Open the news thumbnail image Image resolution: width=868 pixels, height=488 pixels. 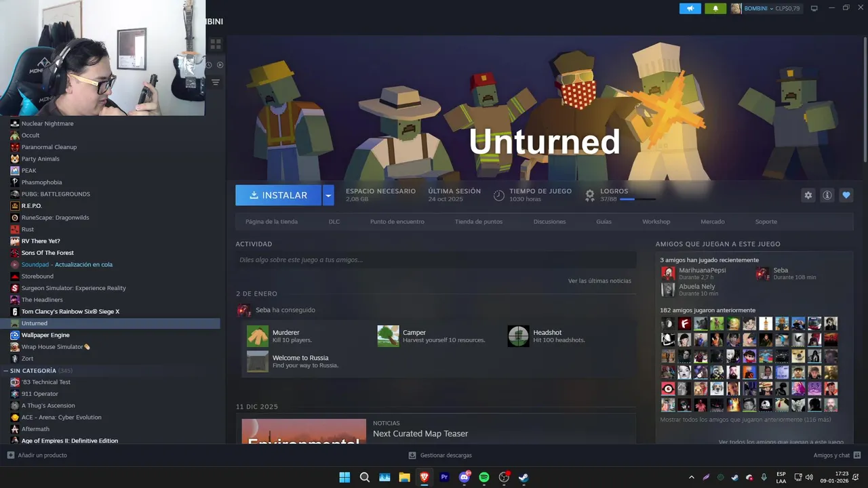click(304, 431)
